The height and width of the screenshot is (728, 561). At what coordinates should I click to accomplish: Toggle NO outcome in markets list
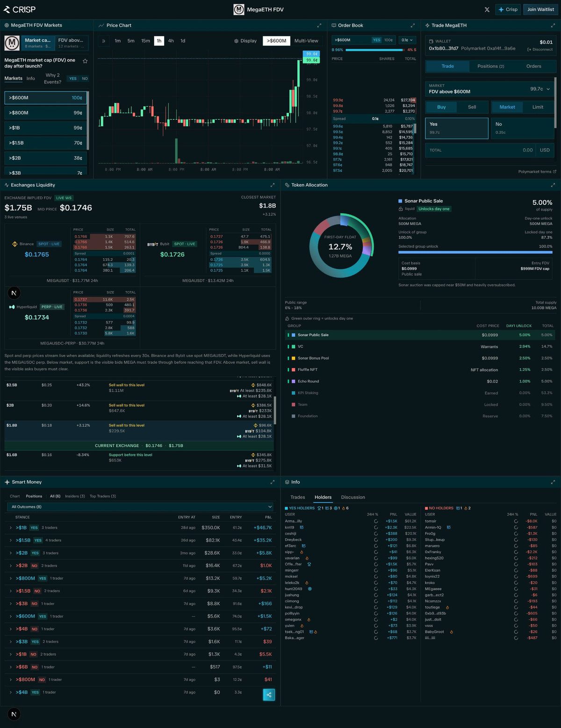point(85,79)
